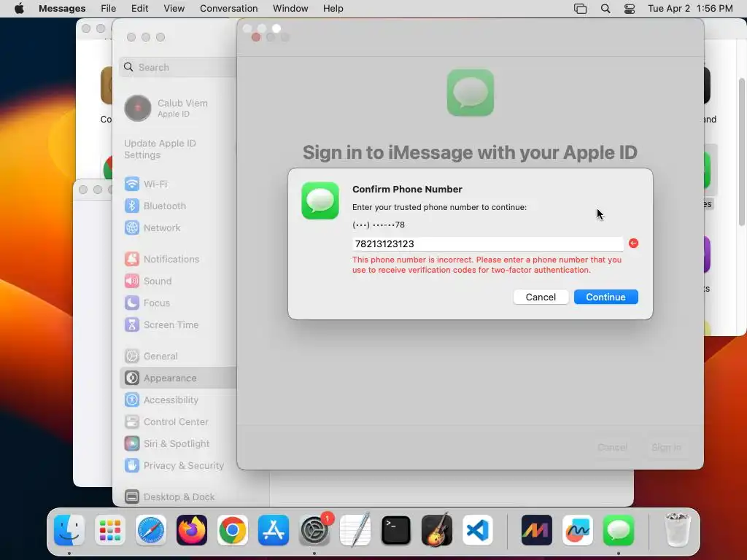Screen dimensions: 747x560
Task: Open Finder from the Dock
Action: [69, 530]
